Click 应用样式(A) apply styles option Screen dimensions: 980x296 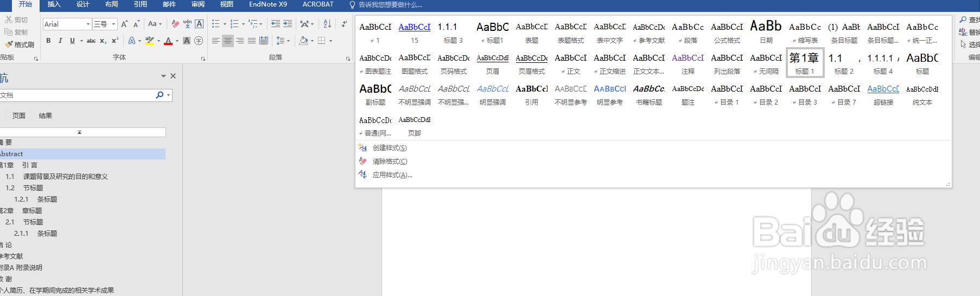[392, 175]
